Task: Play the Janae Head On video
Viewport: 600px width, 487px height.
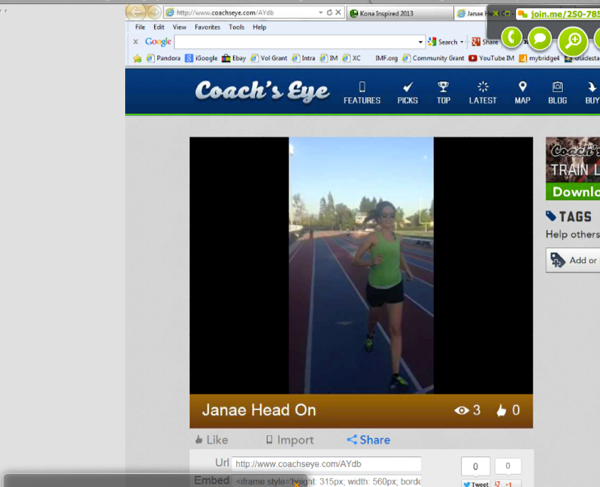Action: point(361,265)
